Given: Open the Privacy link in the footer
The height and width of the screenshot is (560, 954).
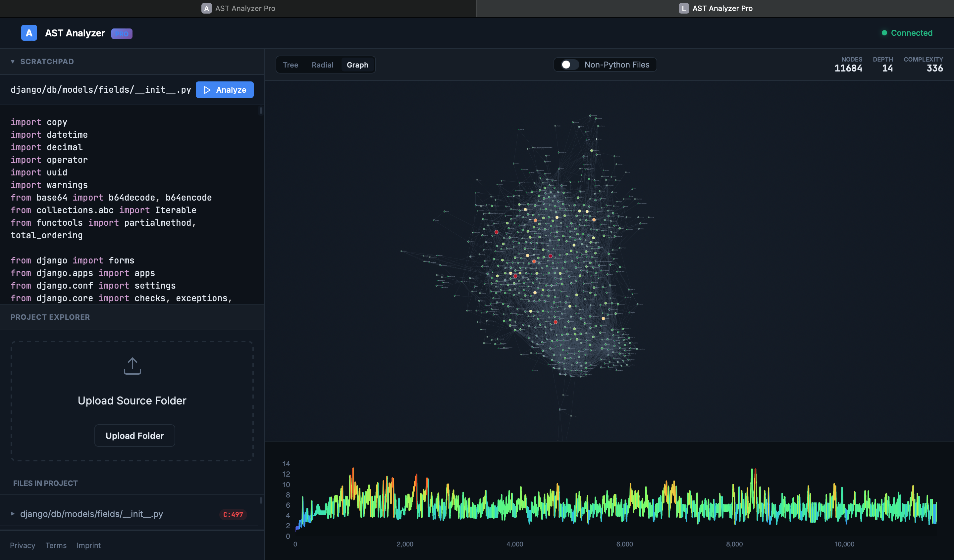Looking at the screenshot, I should 22,545.
